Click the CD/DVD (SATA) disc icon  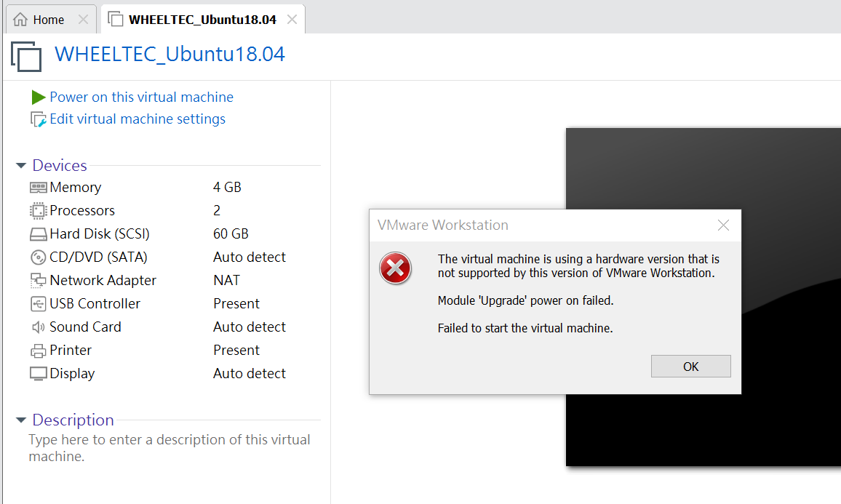(x=38, y=257)
